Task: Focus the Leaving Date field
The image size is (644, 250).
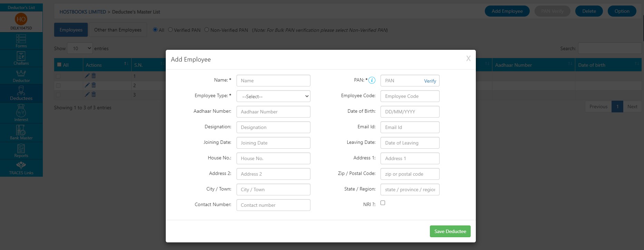Action: tap(410, 143)
